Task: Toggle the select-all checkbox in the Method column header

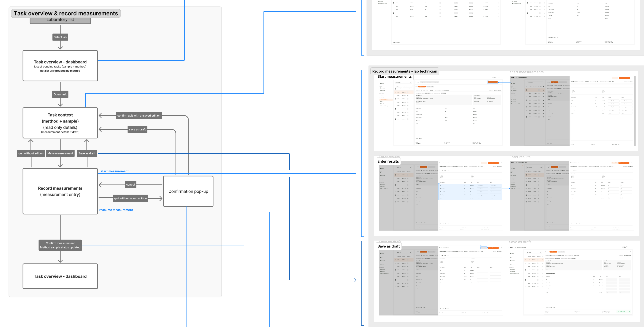Action: pos(395,89)
